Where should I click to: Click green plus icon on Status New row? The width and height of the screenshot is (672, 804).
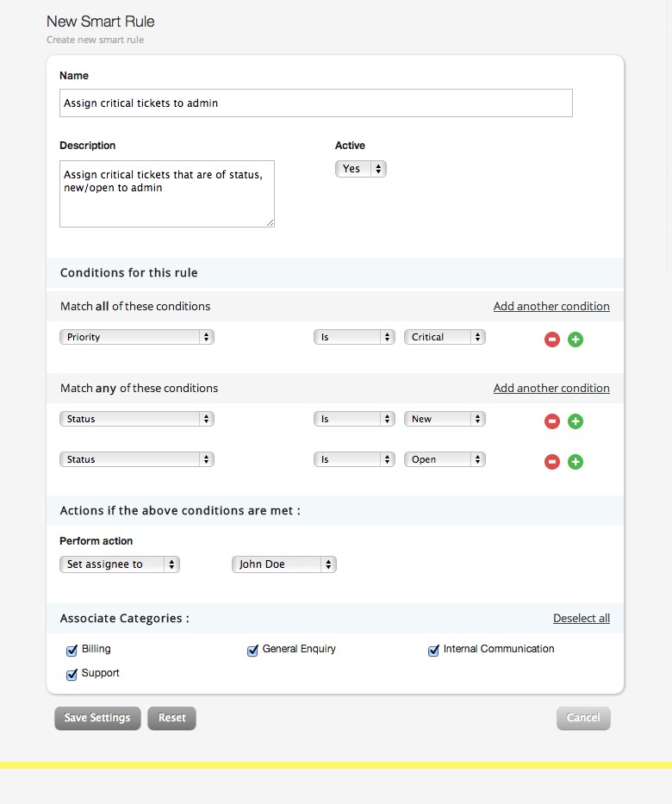click(x=576, y=421)
